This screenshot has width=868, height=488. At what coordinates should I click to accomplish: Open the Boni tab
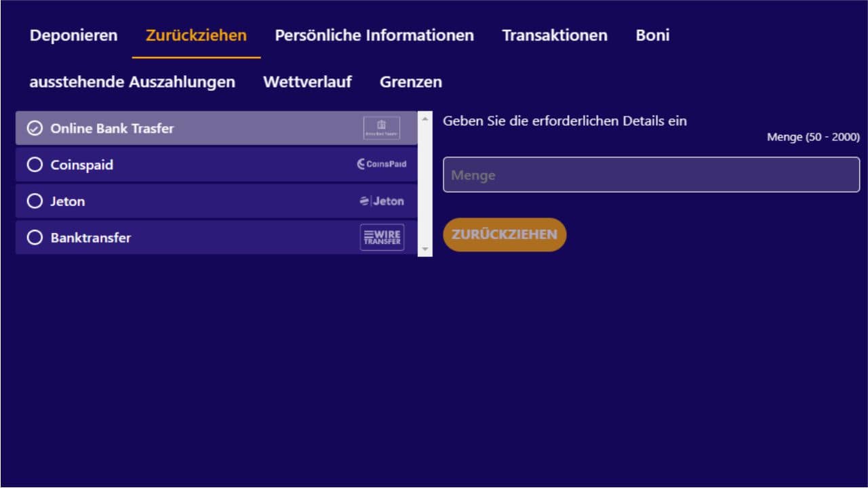(x=652, y=35)
